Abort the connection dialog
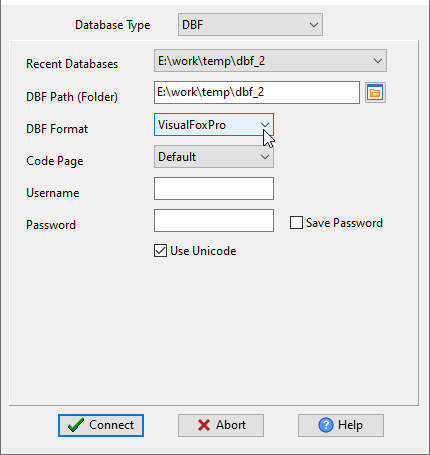This screenshot has height=455, width=430. (221, 425)
